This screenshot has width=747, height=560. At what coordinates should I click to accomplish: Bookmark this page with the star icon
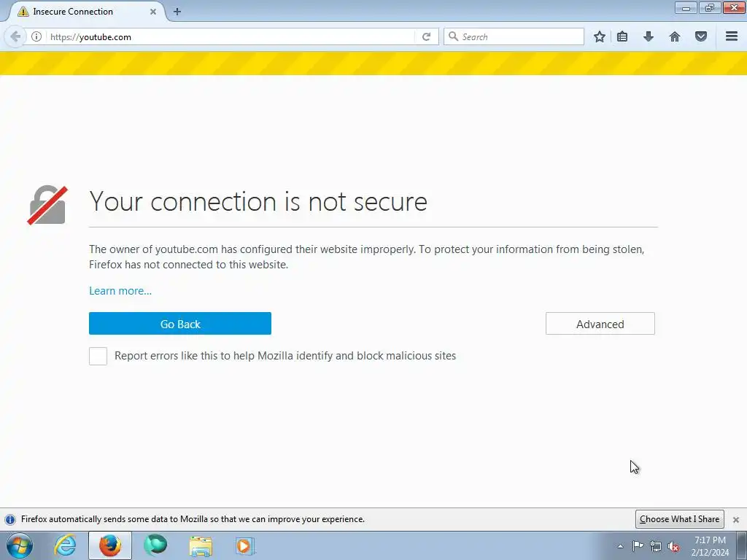point(600,36)
